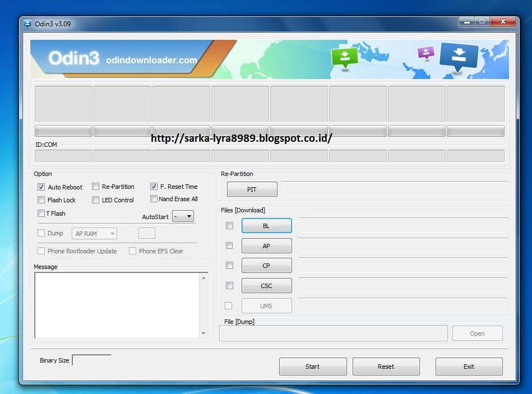Viewport: 532px width, 394px height.
Task: Enable the Re-Partition option checkbox
Action: 96,187
